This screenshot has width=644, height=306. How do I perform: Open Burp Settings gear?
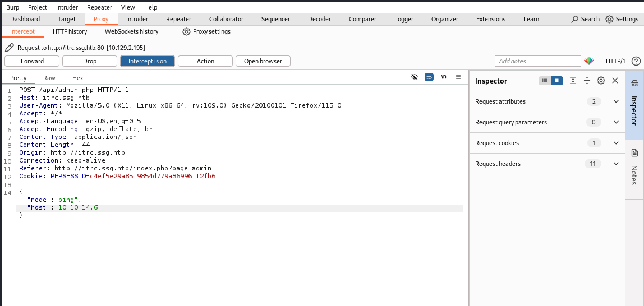point(622,19)
